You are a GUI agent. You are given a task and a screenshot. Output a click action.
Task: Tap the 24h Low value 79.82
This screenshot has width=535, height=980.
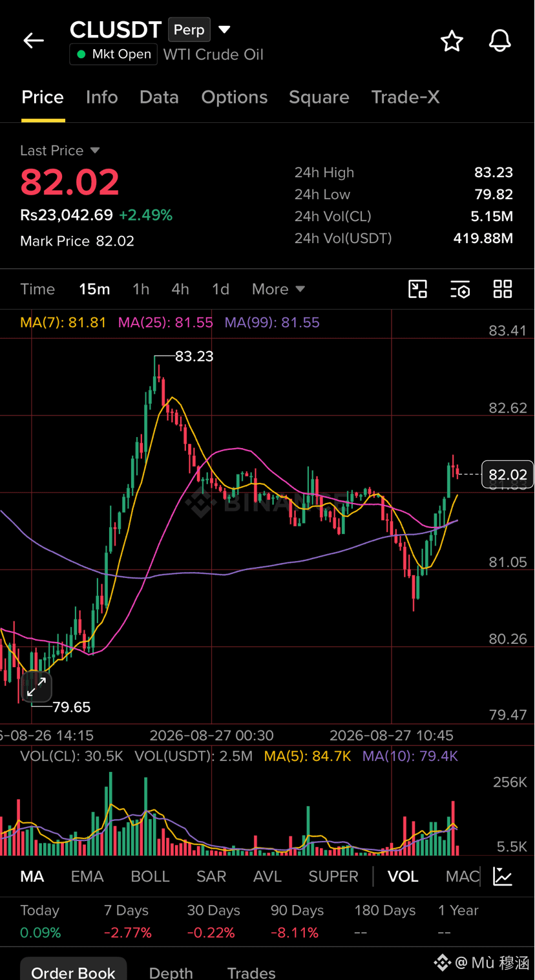[x=494, y=195]
